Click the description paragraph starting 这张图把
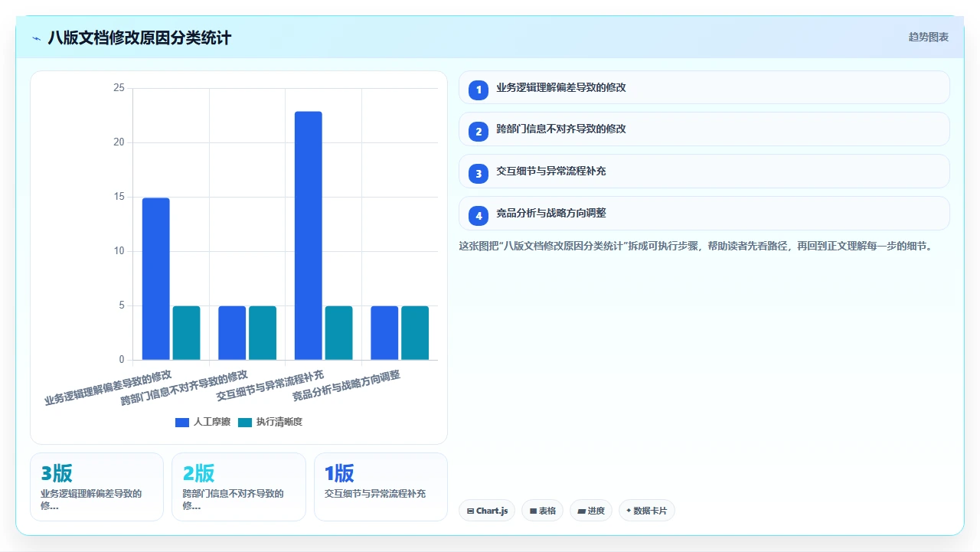Viewport: 980px width, 552px height. point(695,247)
